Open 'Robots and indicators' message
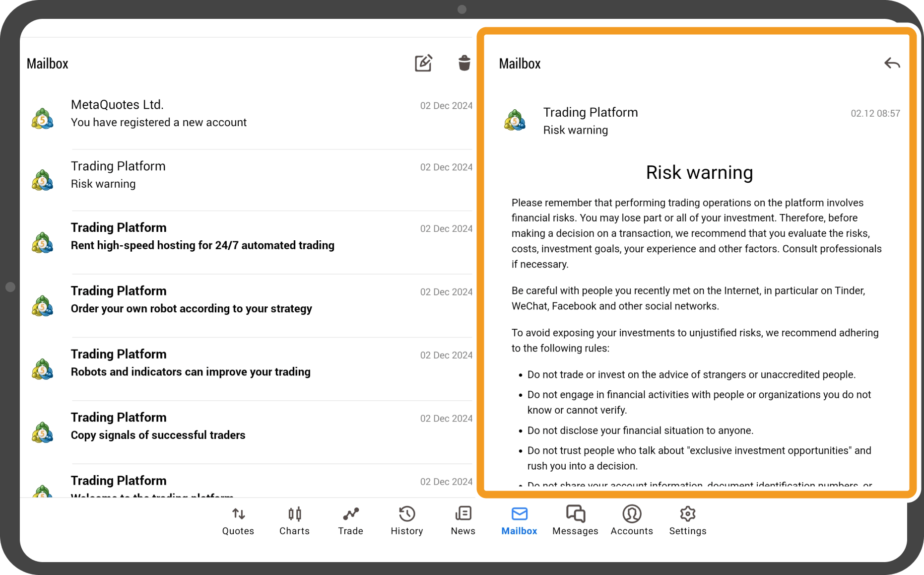The height and width of the screenshot is (575, 924). coord(248,363)
